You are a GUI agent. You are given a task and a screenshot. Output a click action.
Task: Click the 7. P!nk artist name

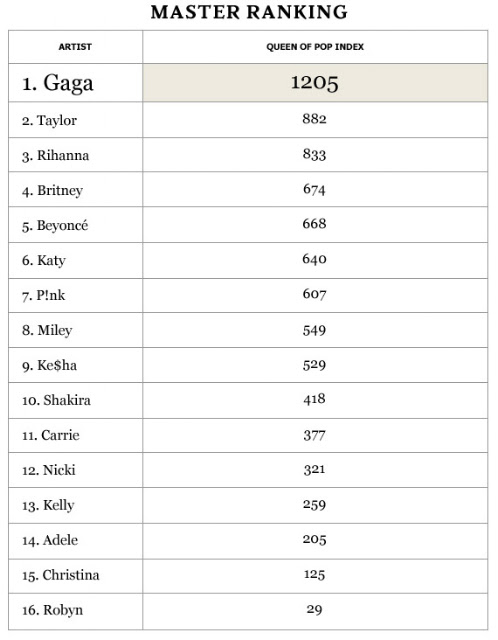[x=43, y=295]
